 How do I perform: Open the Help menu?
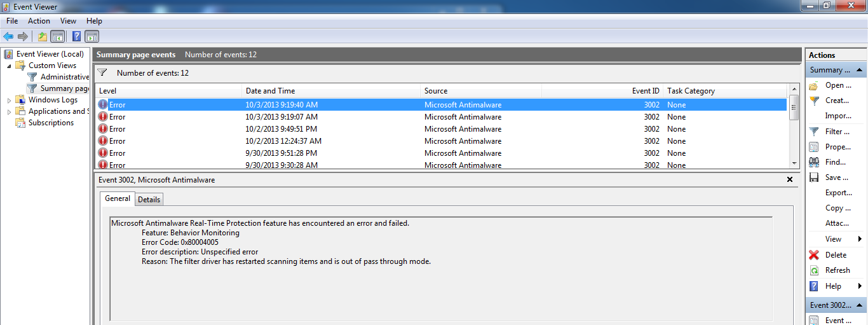(x=94, y=21)
